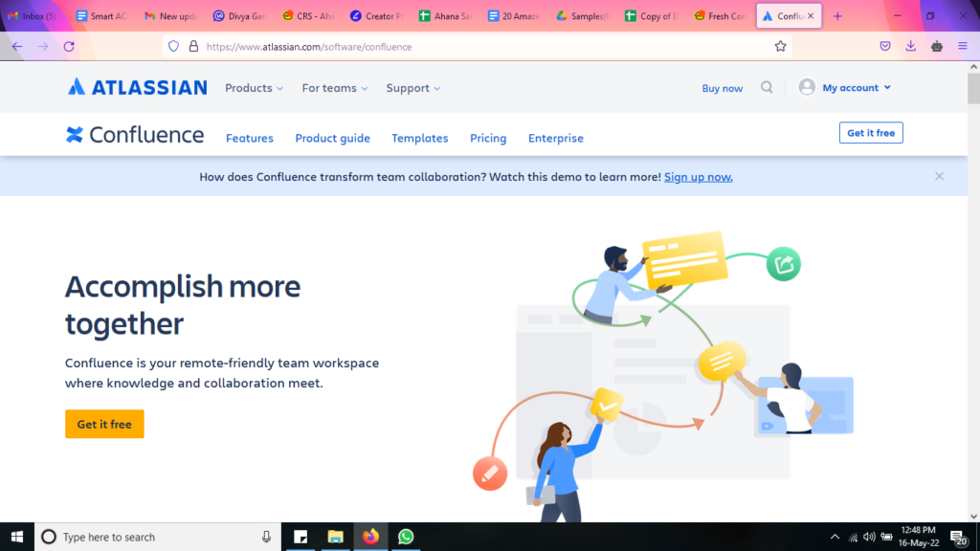980x551 pixels.
Task: Switch to the New upd Gmail tab
Action: [169, 16]
